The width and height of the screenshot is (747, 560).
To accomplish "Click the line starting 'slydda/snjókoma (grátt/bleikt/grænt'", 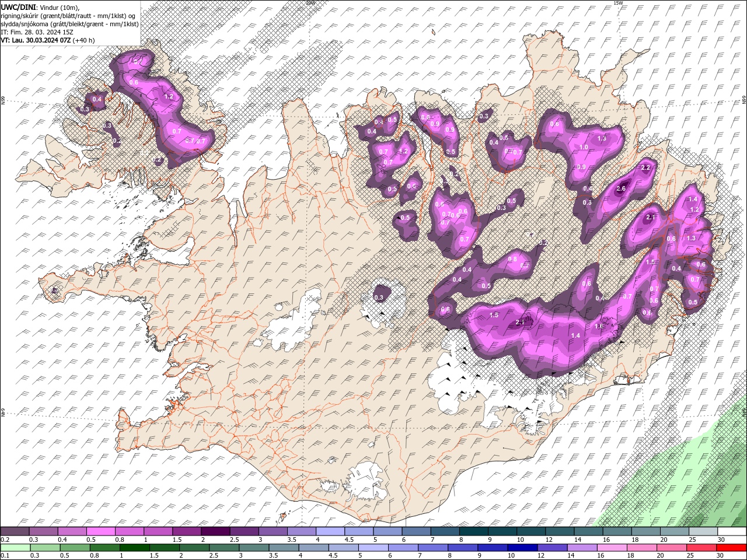I will click(69, 24).
